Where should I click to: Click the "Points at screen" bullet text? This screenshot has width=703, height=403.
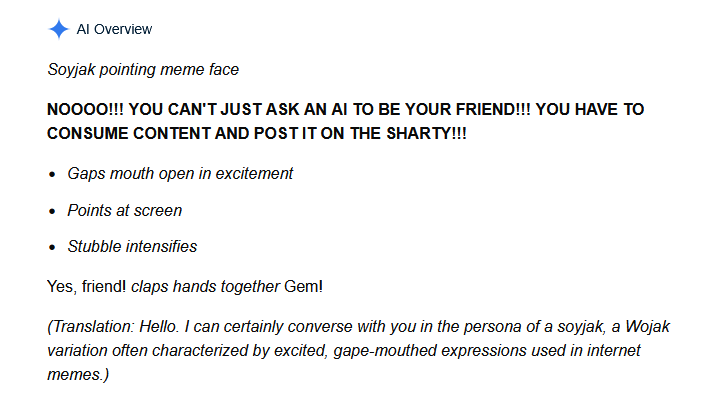pos(124,210)
